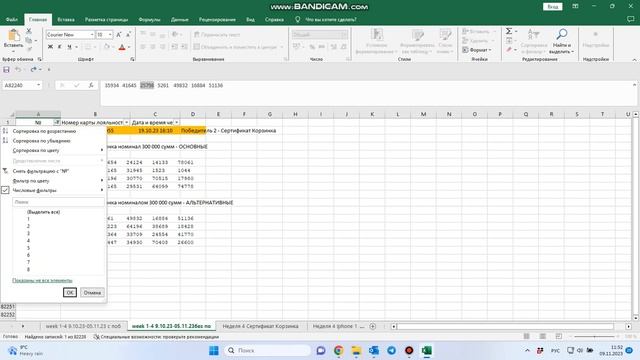Click the Sort ascending icon in filter menu
The image size is (640, 360).
point(5,131)
